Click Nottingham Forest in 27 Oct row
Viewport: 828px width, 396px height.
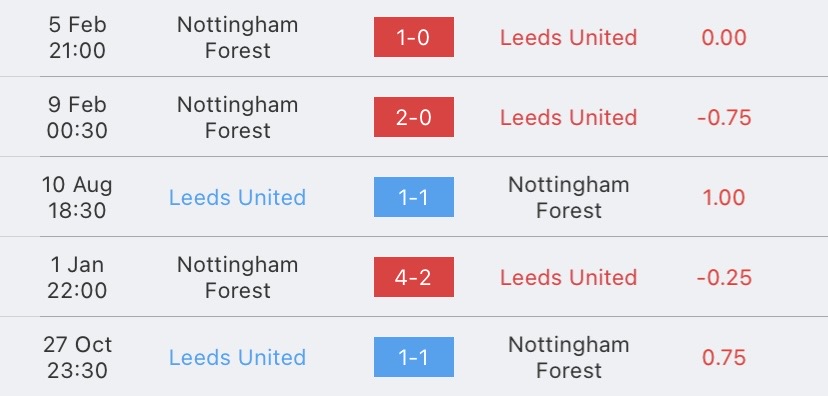click(568, 357)
